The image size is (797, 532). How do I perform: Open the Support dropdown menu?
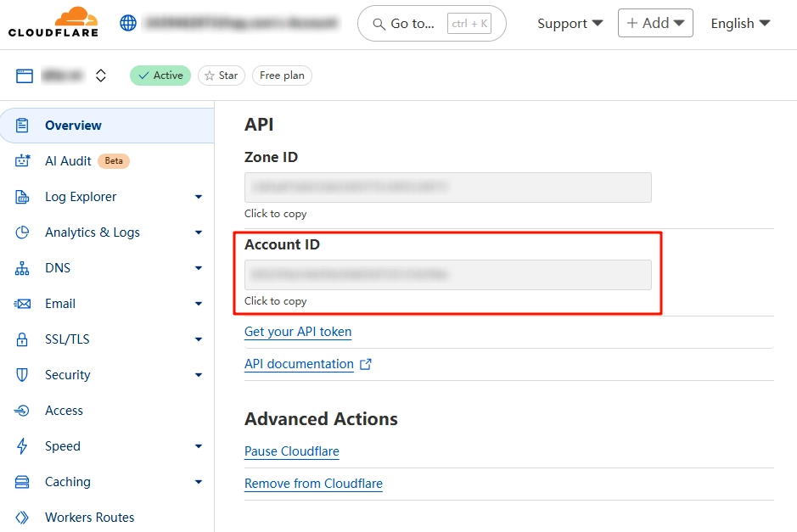570,24
